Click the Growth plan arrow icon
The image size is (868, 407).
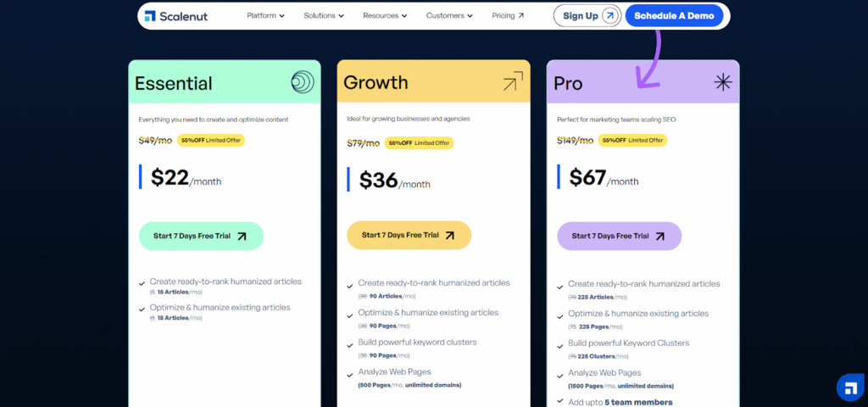tap(513, 81)
